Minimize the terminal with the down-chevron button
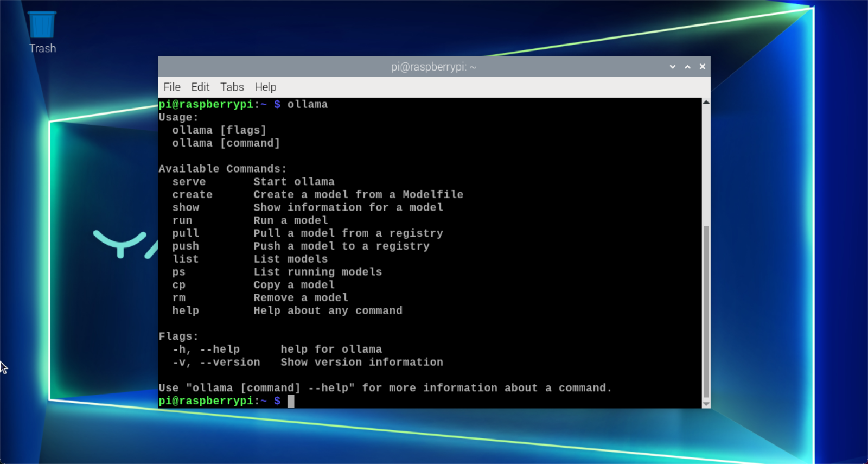868x464 pixels. click(673, 67)
